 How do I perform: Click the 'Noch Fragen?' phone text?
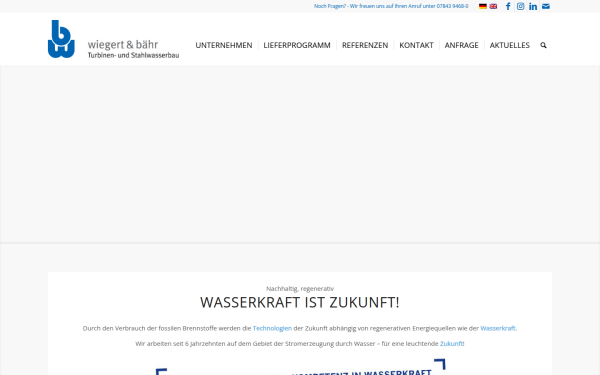[x=391, y=6]
